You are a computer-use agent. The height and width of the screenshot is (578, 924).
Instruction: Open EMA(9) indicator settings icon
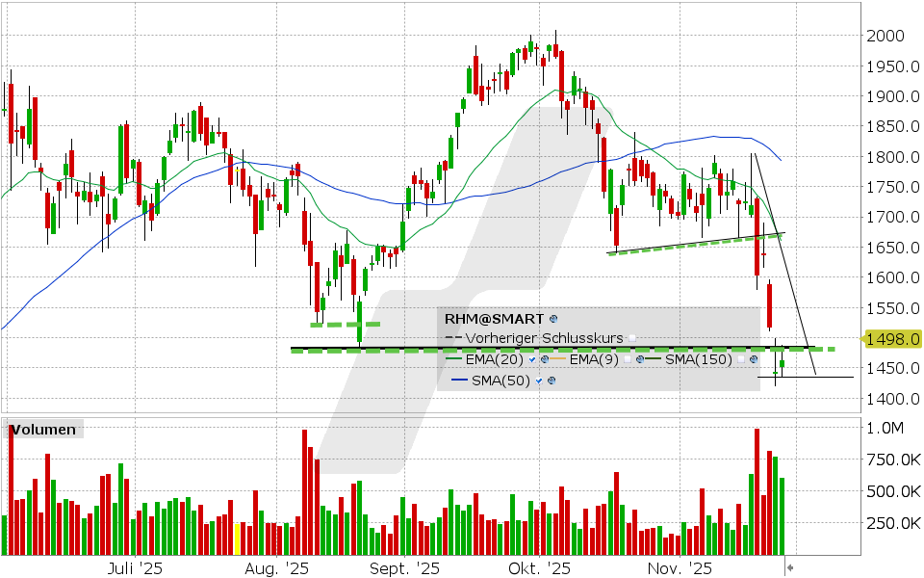pyautogui.click(x=640, y=358)
